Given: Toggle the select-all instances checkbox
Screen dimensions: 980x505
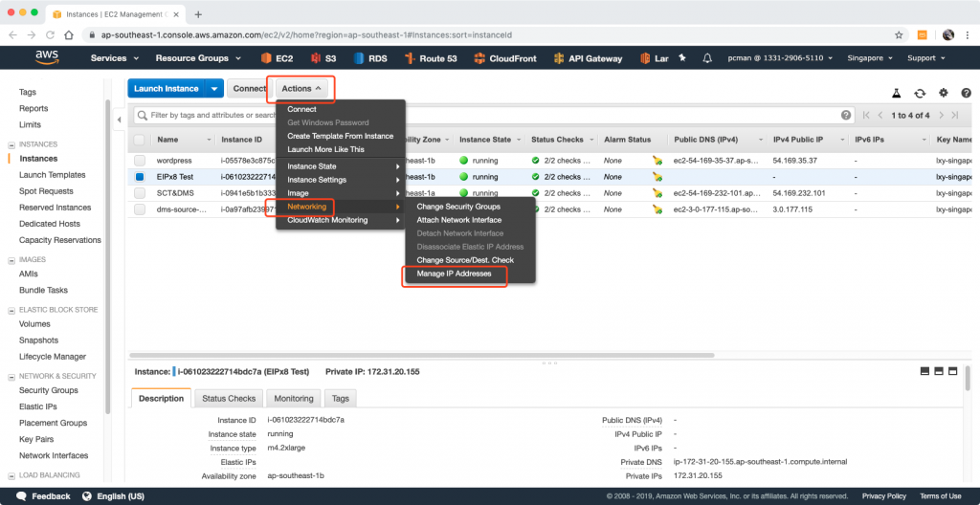Looking at the screenshot, I should coord(140,140).
